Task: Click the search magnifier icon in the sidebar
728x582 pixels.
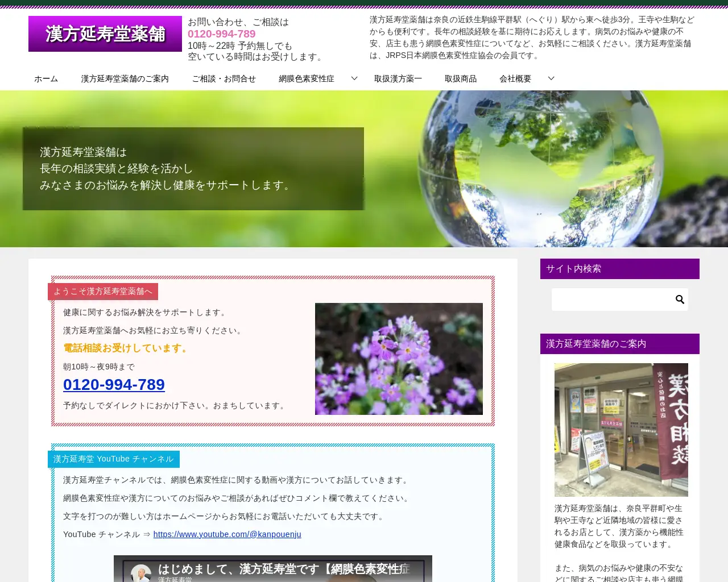Action: tap(680, 299)
